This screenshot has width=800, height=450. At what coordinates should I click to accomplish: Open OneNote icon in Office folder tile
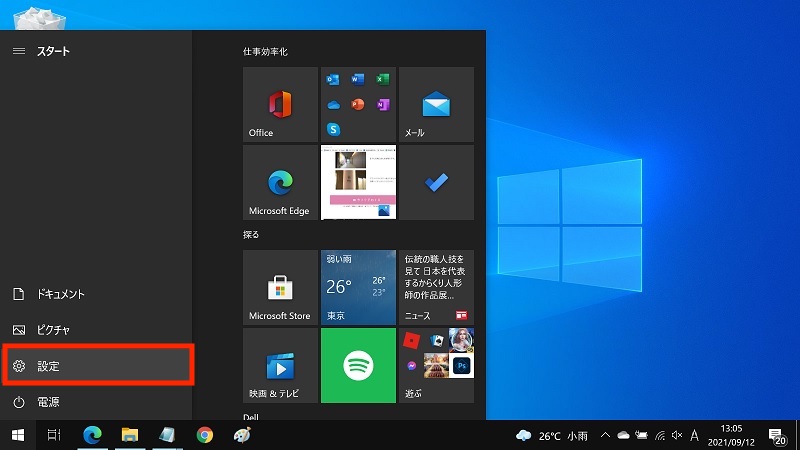click(383, 105)
